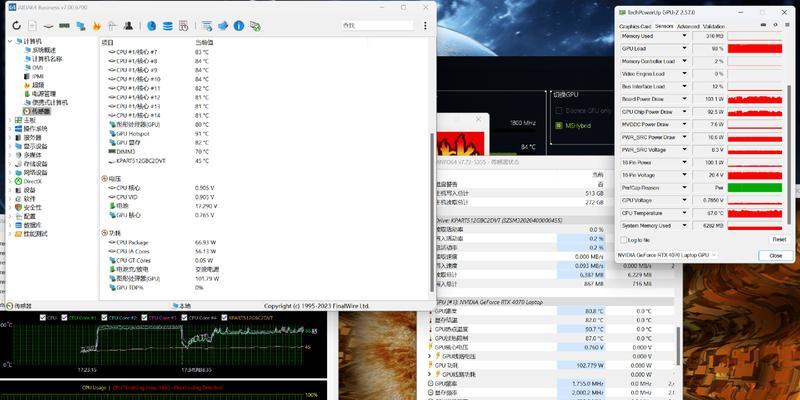Toggle the CPU Core #3 graph checkbox

(144, 317)
